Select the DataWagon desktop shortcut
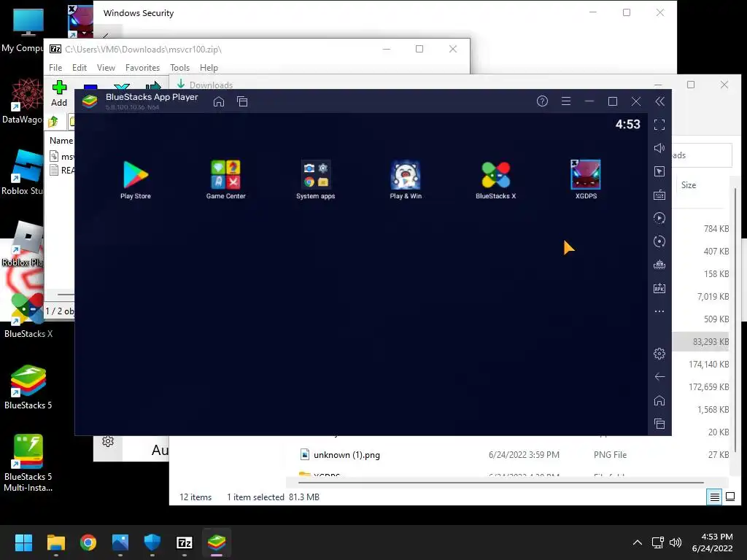Viewport: 747px width, 560px height. (23, 101)
